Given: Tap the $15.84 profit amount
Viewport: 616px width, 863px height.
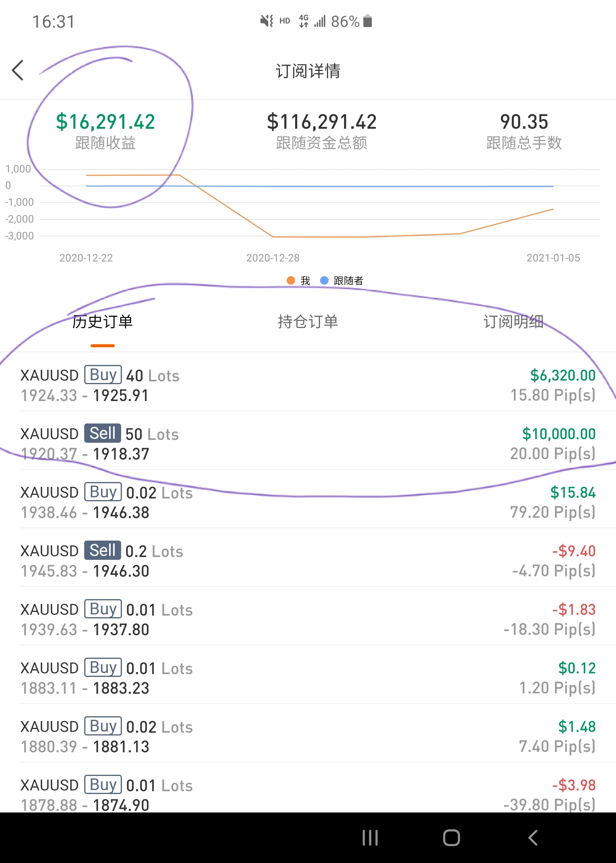Looking at the screenshot, I should coord(573,492).
